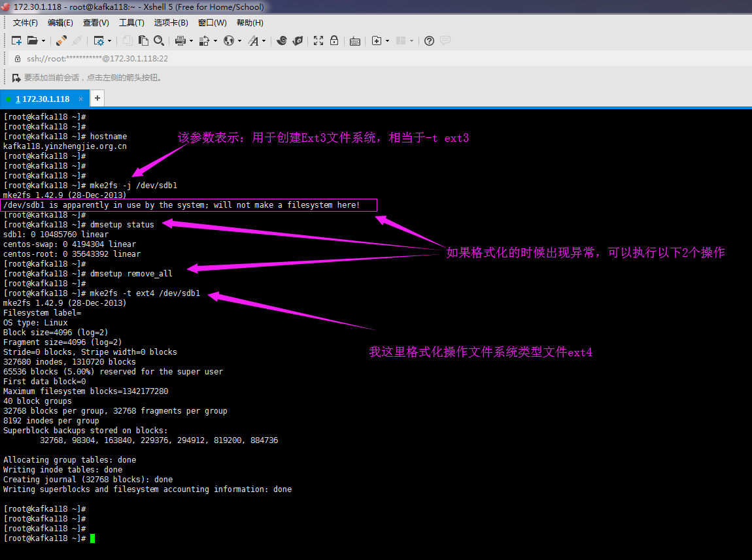Screen dimensions: 752x560
Task: Open the 文件(F) menu
Action: [25, 22]
